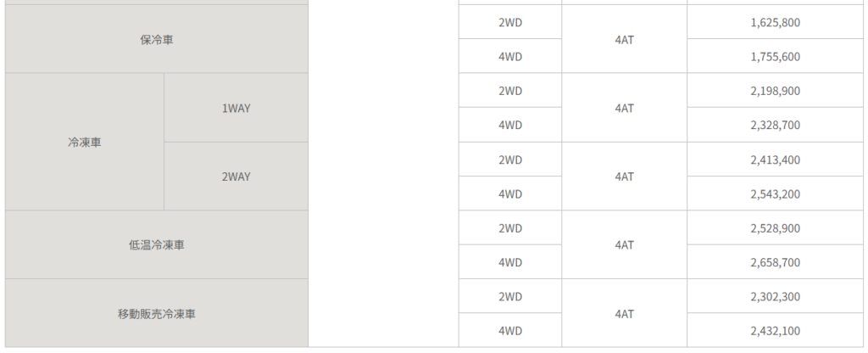Select the 1,755,600 price cell
Viewport: 868px width, 353px height.
775,57
